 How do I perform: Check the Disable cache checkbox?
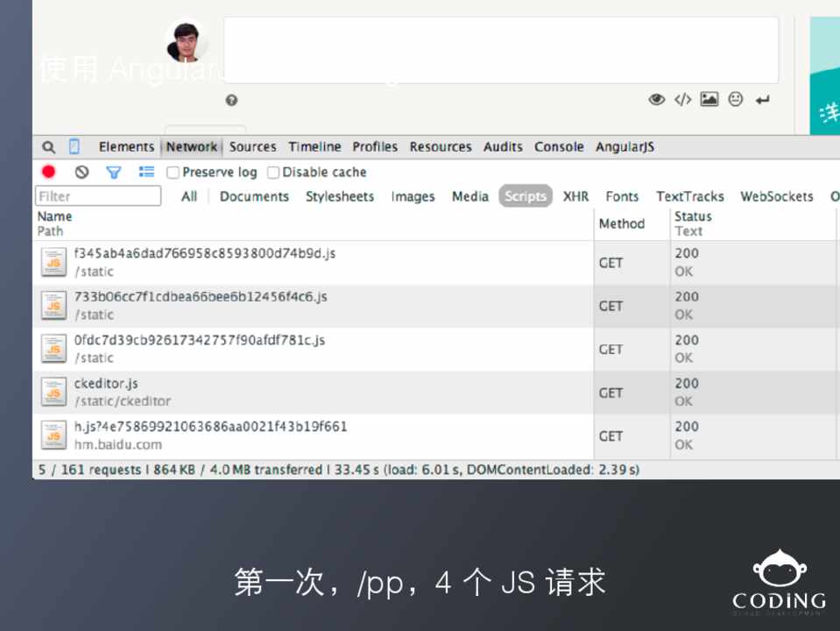pyautogui.click(x=273, y=173)
